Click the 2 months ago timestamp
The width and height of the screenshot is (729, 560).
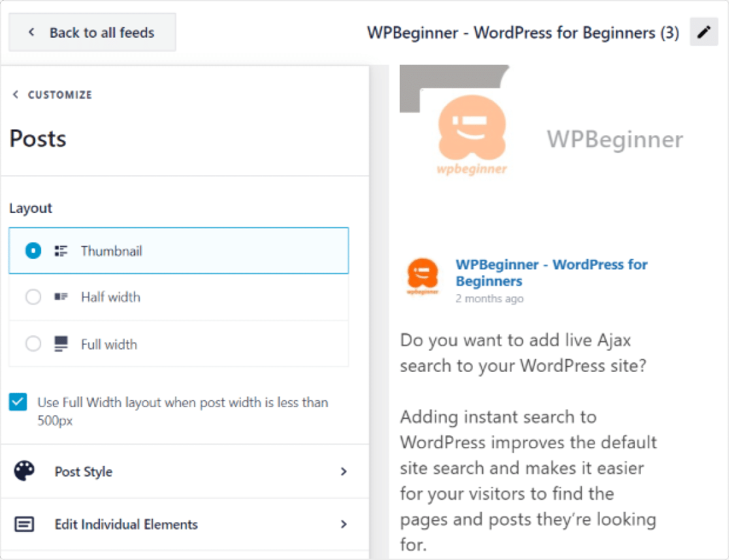[x=489, y=299]
